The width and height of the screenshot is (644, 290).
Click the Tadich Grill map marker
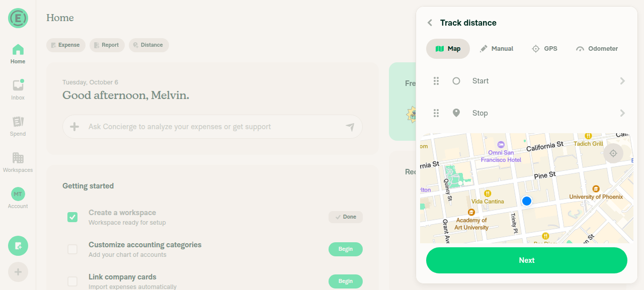point(588,136)
